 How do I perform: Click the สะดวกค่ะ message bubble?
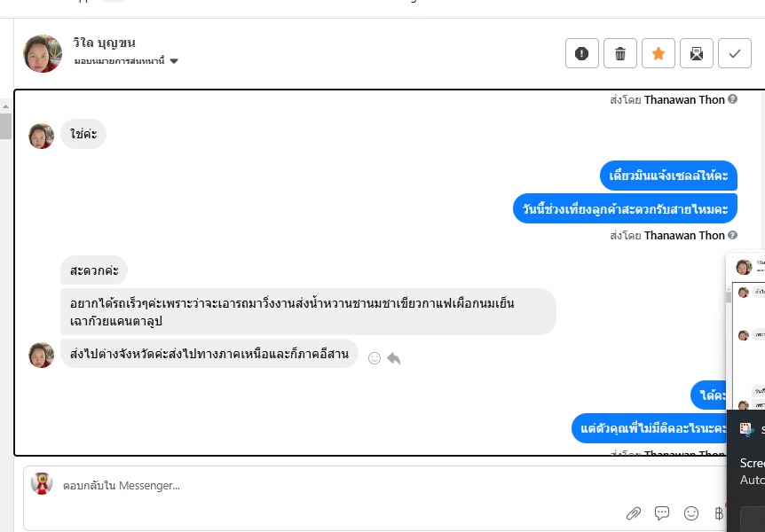(94, 270)
